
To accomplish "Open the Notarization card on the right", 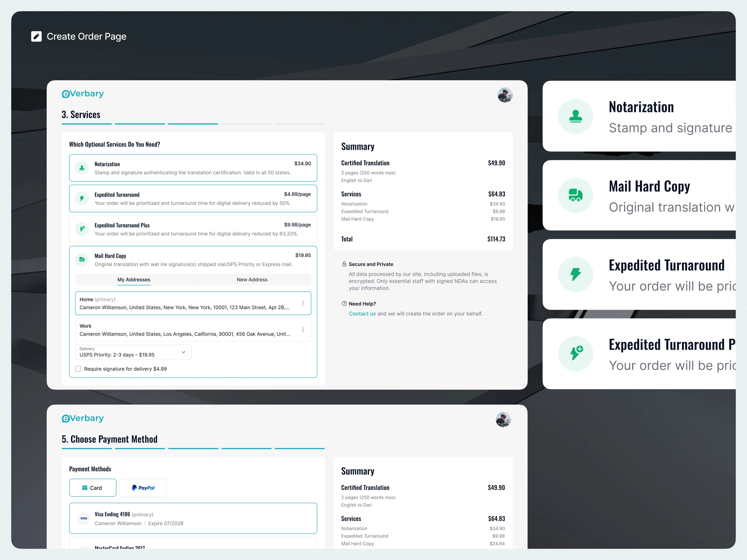I will pos(639,116).
